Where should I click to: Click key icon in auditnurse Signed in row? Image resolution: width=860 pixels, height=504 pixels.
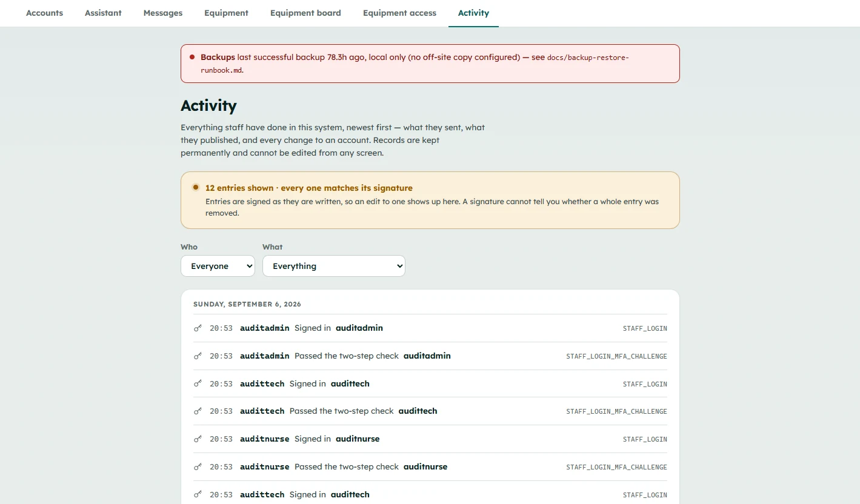click(198, 439)
